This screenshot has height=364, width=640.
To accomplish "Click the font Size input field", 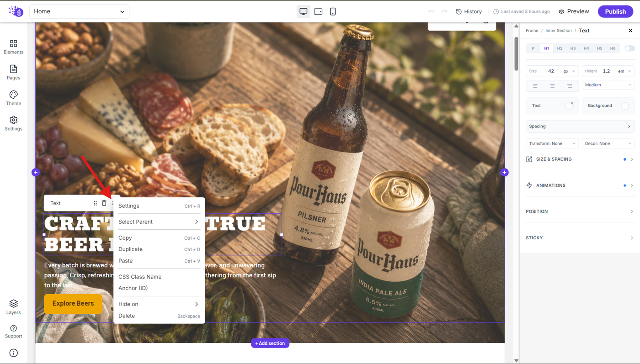I will click(x=552, y=71).
